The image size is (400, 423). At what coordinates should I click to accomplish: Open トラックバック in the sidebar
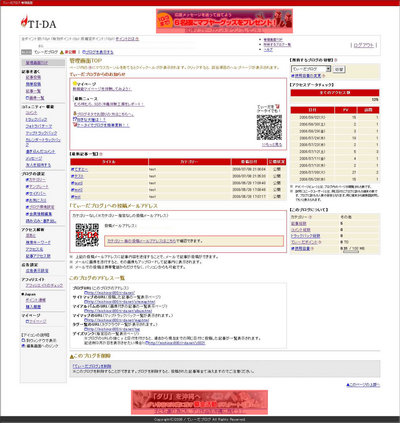36,119
